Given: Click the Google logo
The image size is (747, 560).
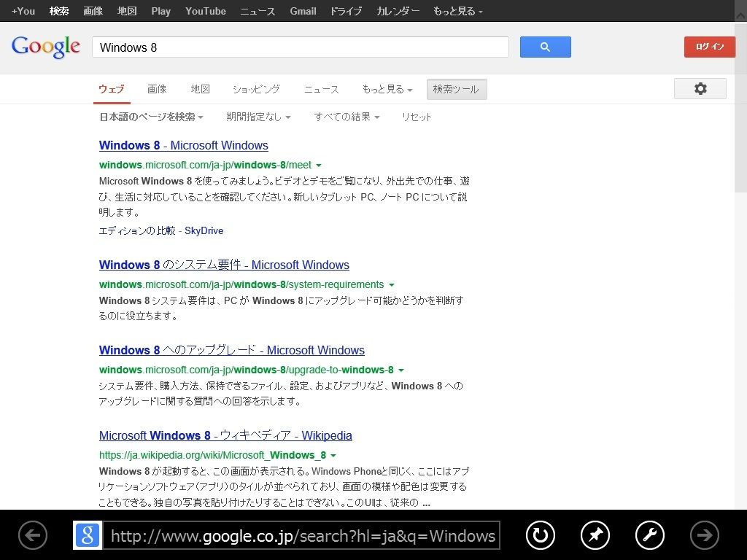Looking at the screenshot, I should 46,47.
